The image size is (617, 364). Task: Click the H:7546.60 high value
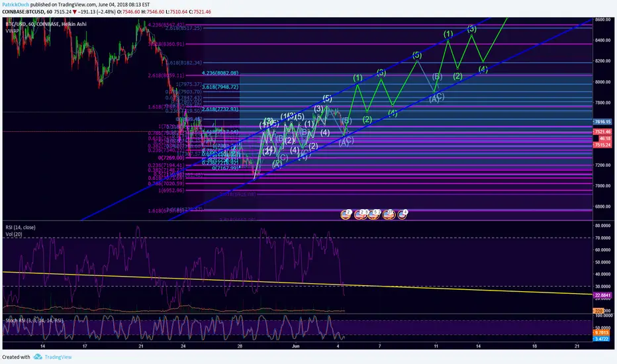[153, 12]
